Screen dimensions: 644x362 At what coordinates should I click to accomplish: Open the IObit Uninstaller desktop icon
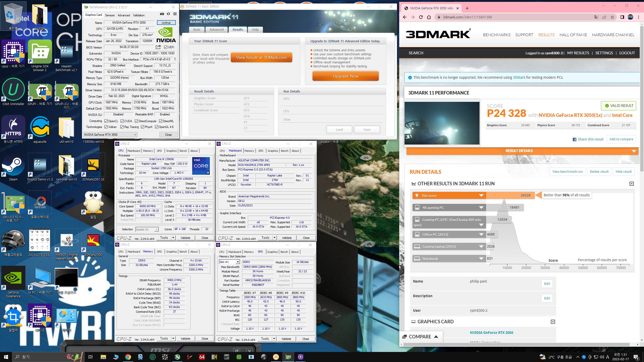[x=13, y=92]
